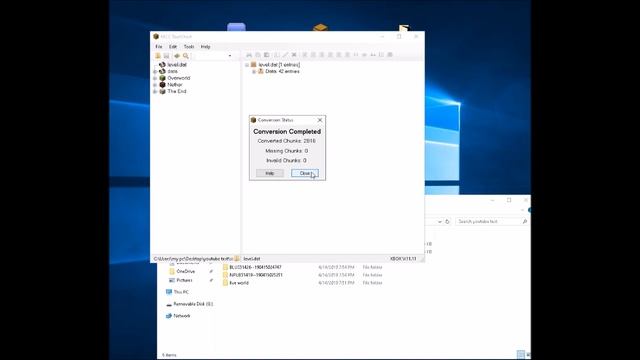Select Data: 42 entries in NBT tree
Viewport: 640px width, 360px height.
[282, 71]
